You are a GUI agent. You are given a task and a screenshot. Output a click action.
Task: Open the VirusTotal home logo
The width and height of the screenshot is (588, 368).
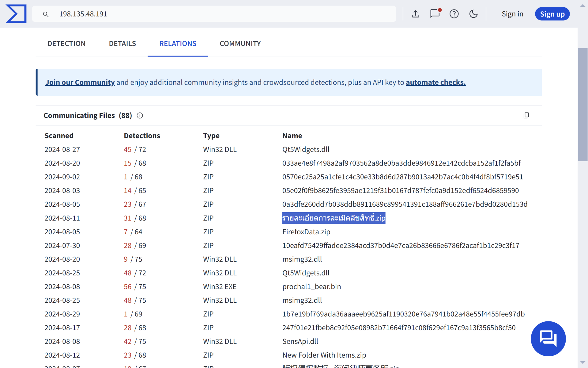(x=16, y=13)
